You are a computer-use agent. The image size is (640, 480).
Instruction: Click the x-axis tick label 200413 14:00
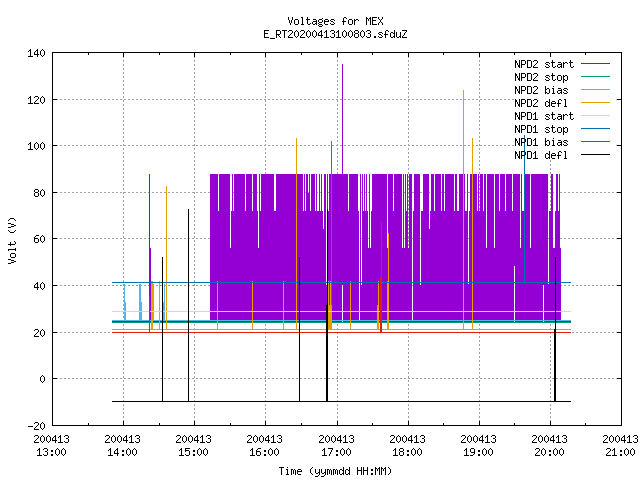(122, 446)
